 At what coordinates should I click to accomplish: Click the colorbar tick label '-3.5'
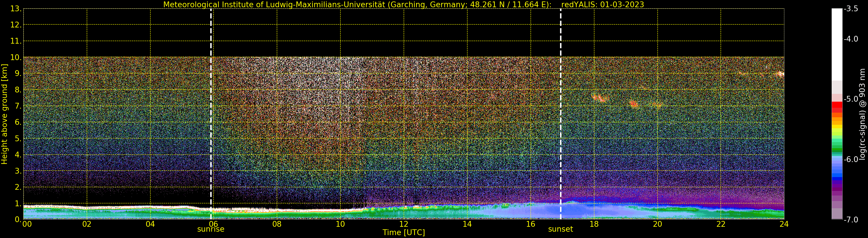[x=851, y=9]
